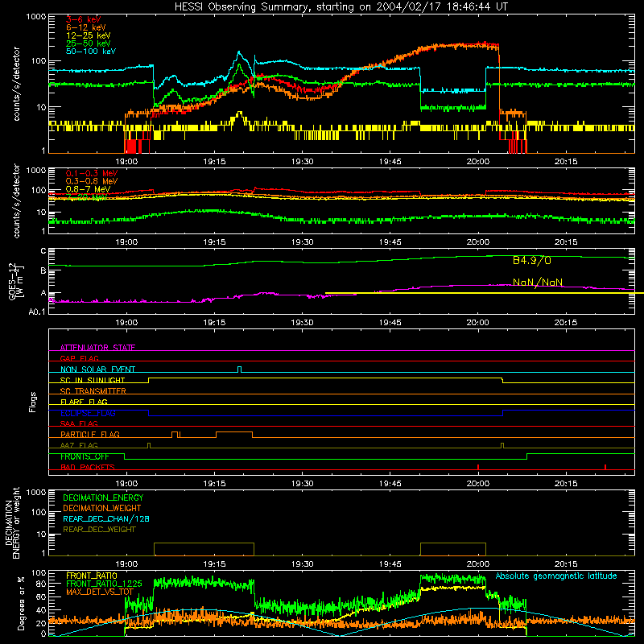Viewport: 644px width, 644px height.
Task: Click the DECIMATION_WEIGHT legend label
Action: [102, 508]
